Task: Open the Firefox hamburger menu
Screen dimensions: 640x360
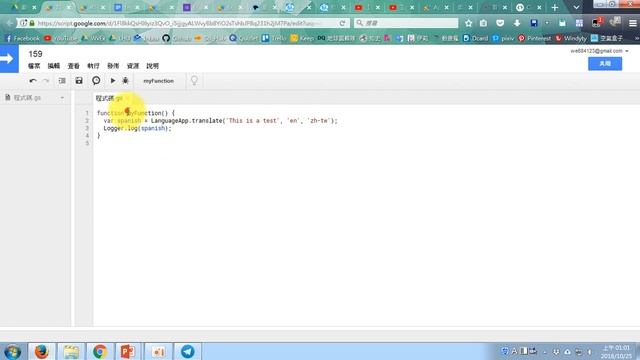Action: click(633, 23)
